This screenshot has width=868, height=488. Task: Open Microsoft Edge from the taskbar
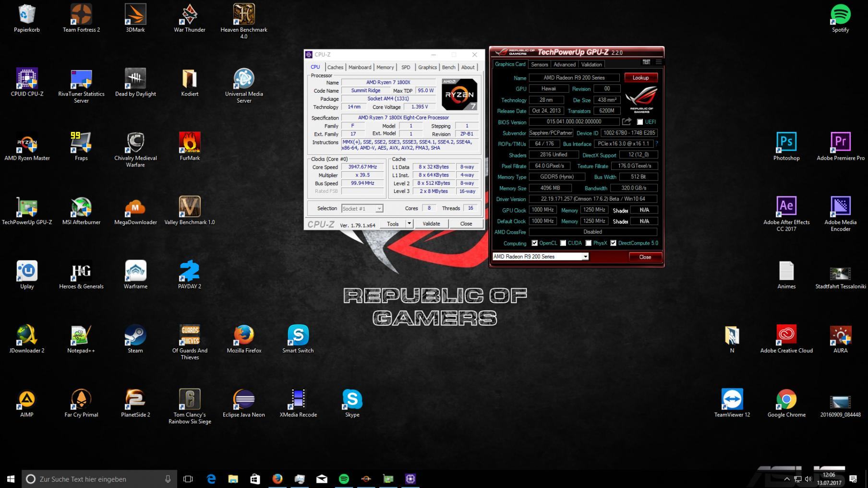point(211,479)
